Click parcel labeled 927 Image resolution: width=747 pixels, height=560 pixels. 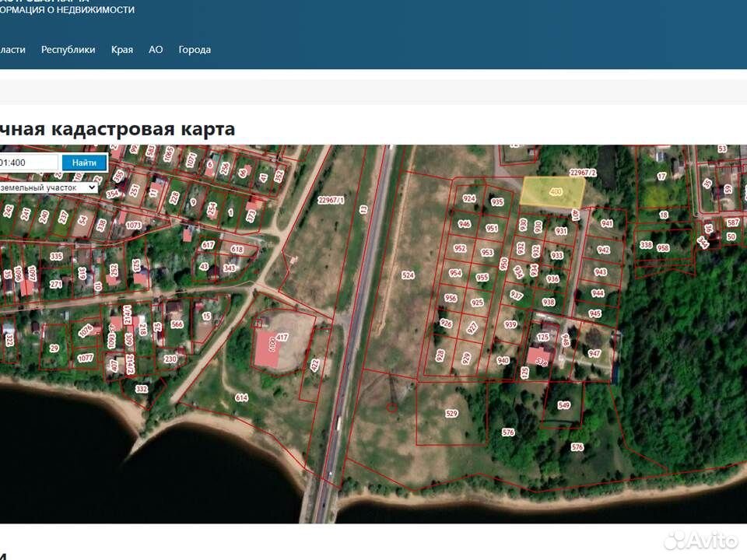472,327
